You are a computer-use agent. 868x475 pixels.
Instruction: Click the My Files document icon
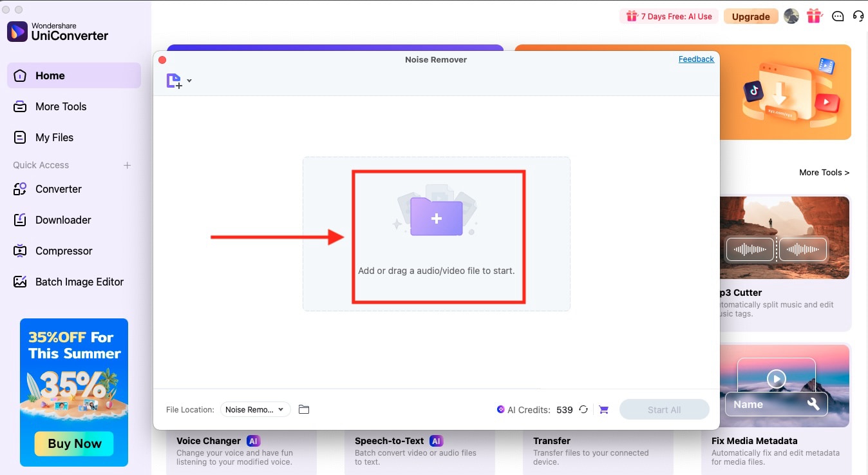click(x=20, y=137)
